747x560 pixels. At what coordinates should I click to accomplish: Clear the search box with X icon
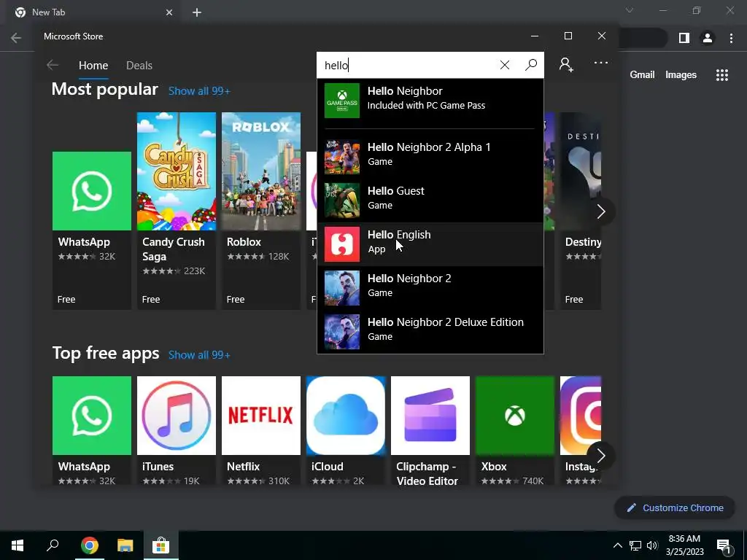pos(505,65)
